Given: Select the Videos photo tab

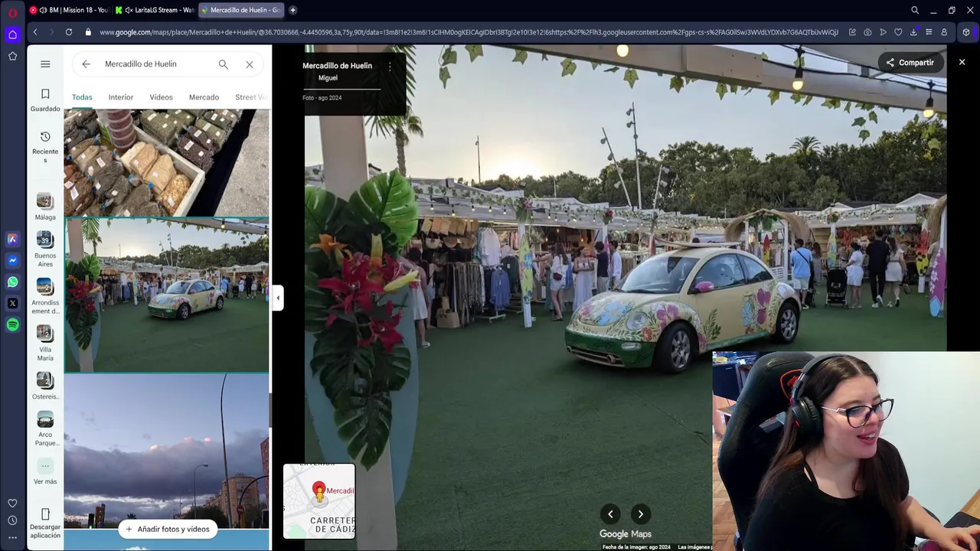Looking at the screenshot, I should (161, 97).
